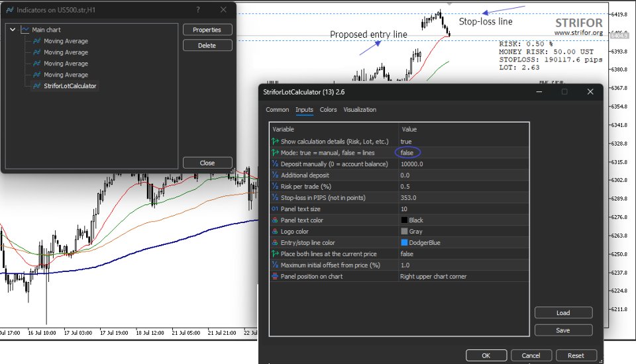The height and width of the screenshot is (364, 636).
Task: Cancel the StriforLotCalculator settings dialog
Action: [531, 355]
